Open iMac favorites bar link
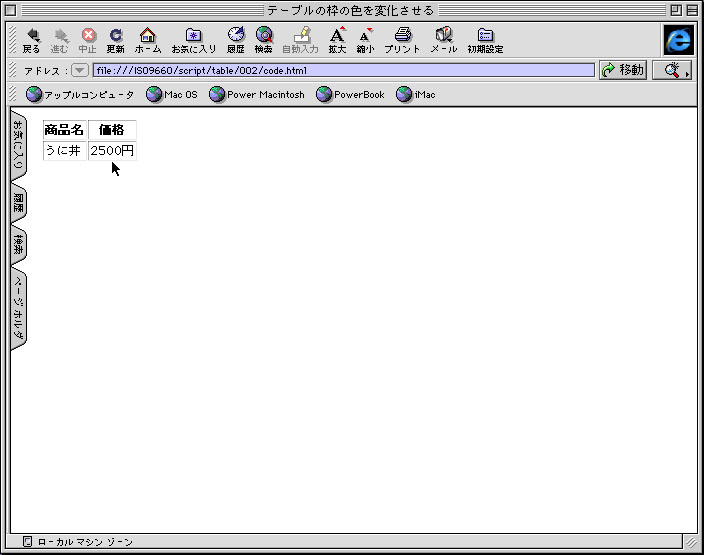The image size is (704, 555). 415,94
